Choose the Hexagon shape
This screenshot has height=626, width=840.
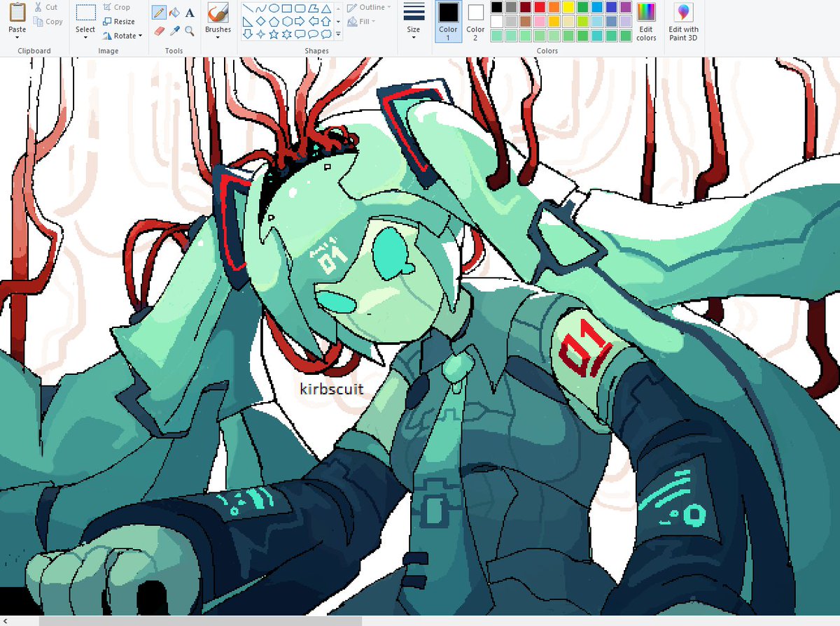tap(287, 21)
